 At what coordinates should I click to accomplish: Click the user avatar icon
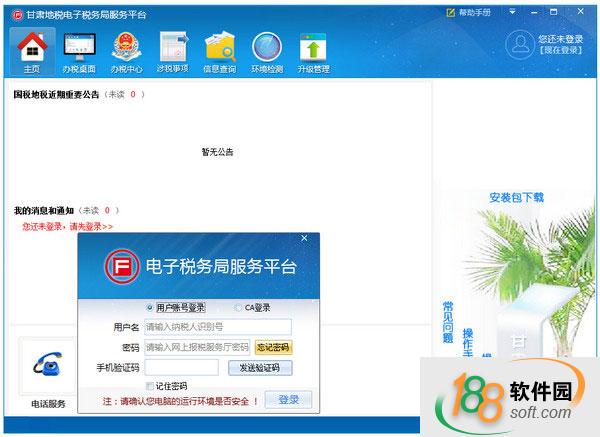click(518, 44)
